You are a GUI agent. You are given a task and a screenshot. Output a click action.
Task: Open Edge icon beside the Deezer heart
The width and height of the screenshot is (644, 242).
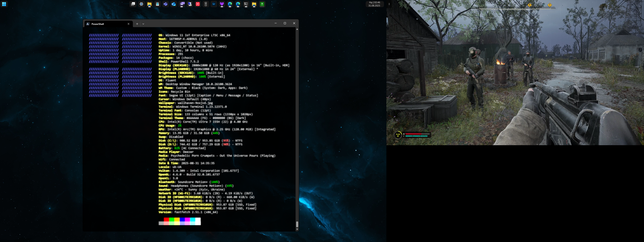(230, 4)
